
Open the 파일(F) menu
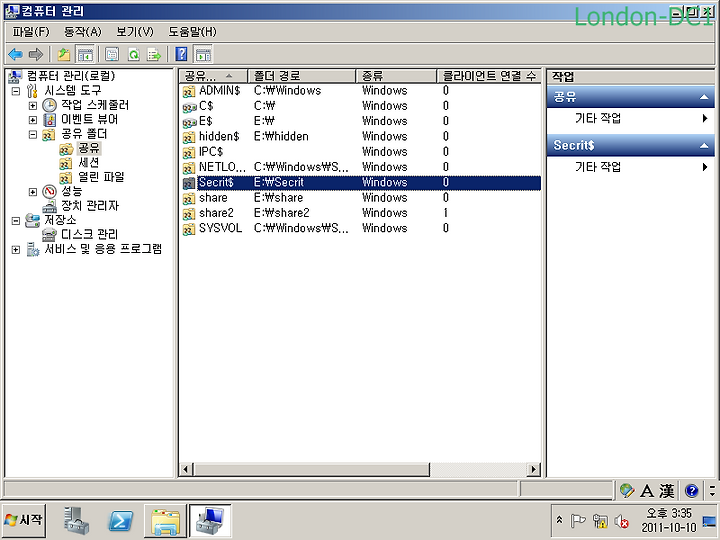[30, 32]
